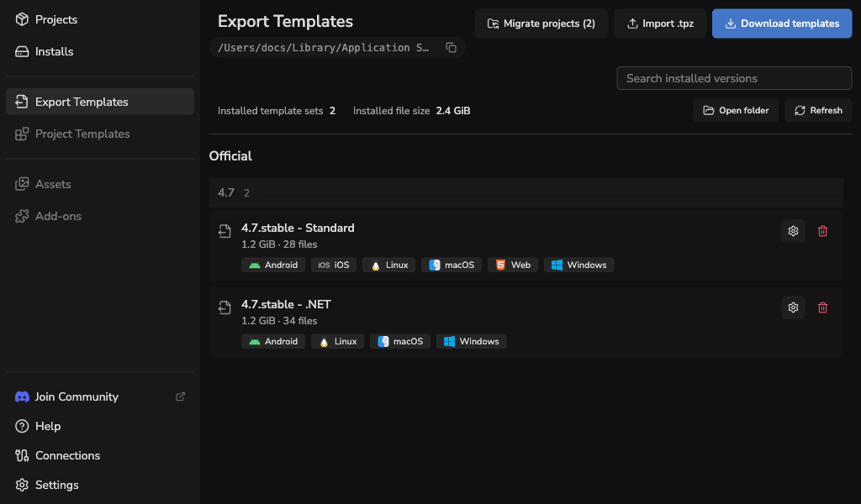Click the Settings gear icon in sidebar
This screenshot has height=504, width=861.
(x=22, y=486)
